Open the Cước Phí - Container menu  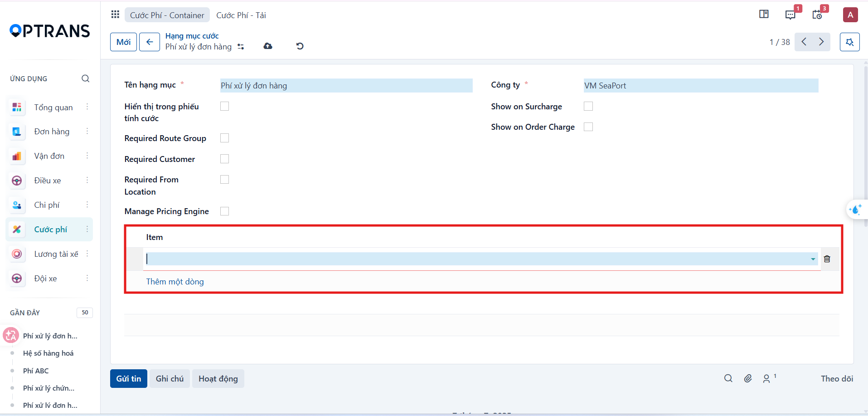pos(167,15)
